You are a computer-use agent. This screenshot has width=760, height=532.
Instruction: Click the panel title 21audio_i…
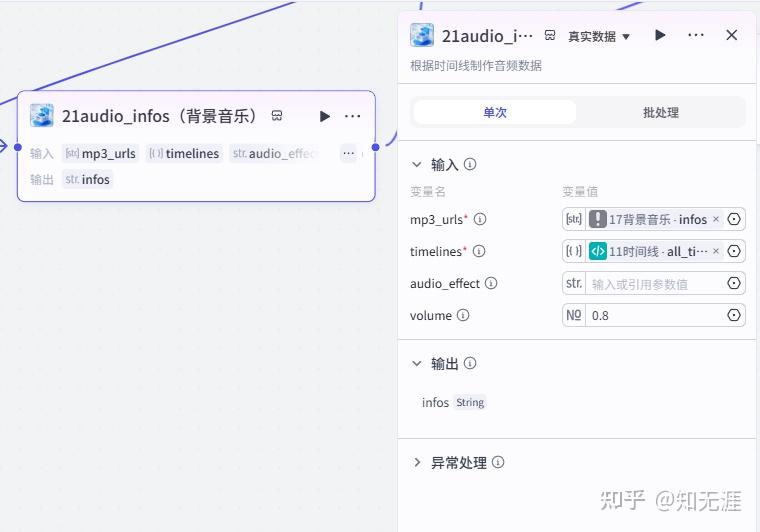pos(487,36)
